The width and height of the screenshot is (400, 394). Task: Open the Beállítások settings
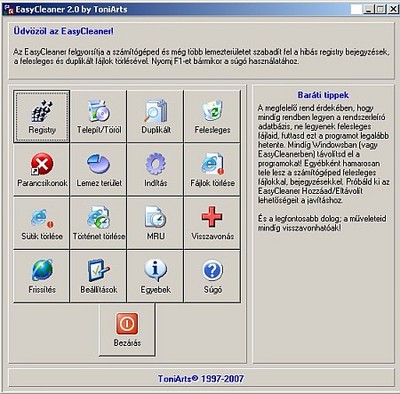(99, 276)
